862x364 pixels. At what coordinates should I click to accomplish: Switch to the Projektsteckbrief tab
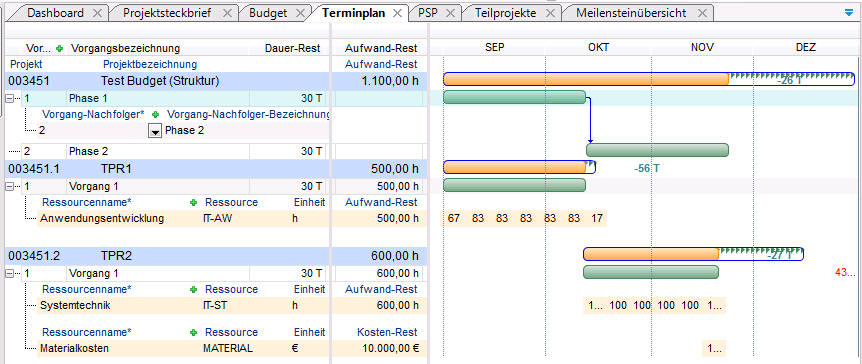pos(167,13)
